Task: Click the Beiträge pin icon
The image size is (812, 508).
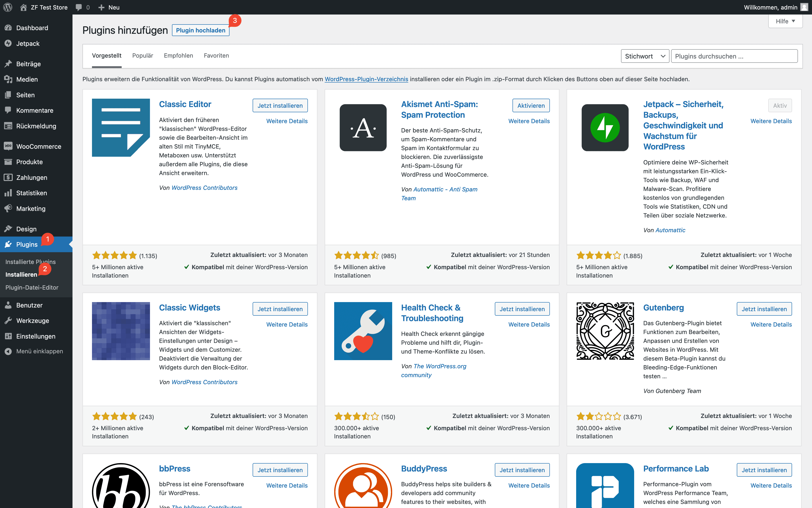Action: coord(8,64)
